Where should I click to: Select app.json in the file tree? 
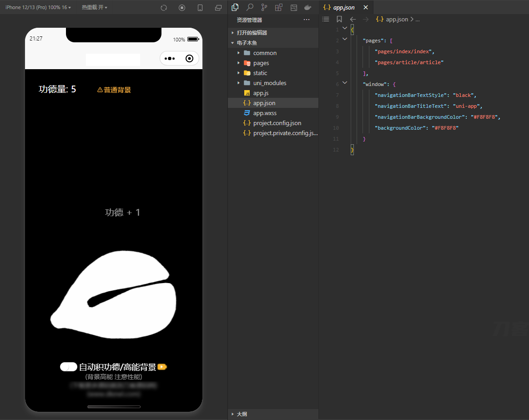coord(273,103)
